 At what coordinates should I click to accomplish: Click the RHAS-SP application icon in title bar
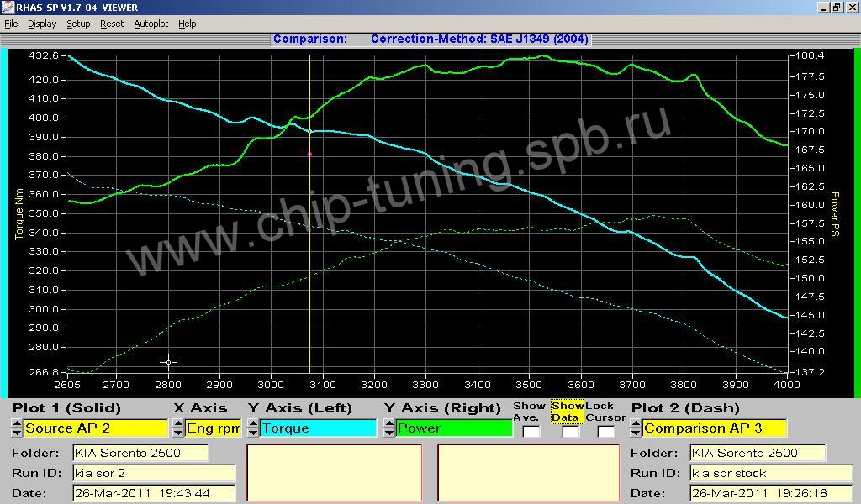click(8, 8)
